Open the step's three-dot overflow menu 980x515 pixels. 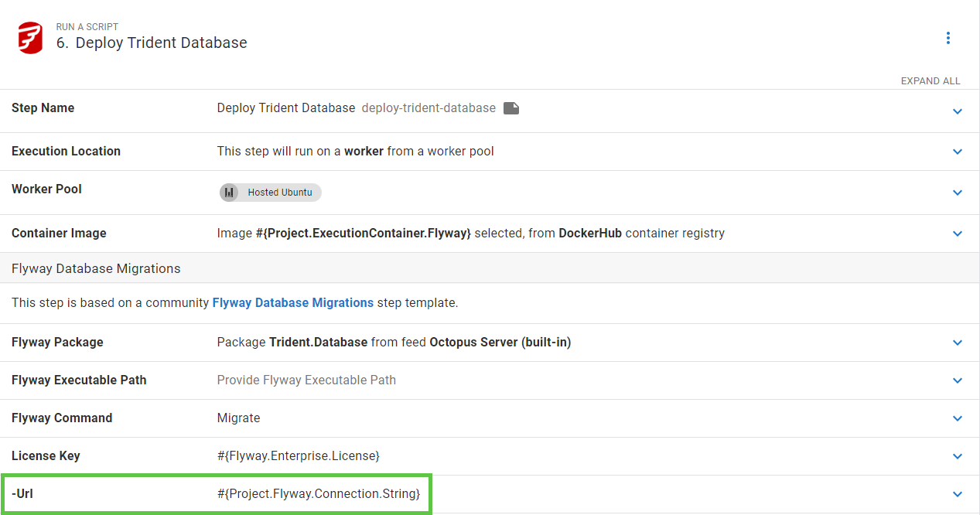pos(948,37)
